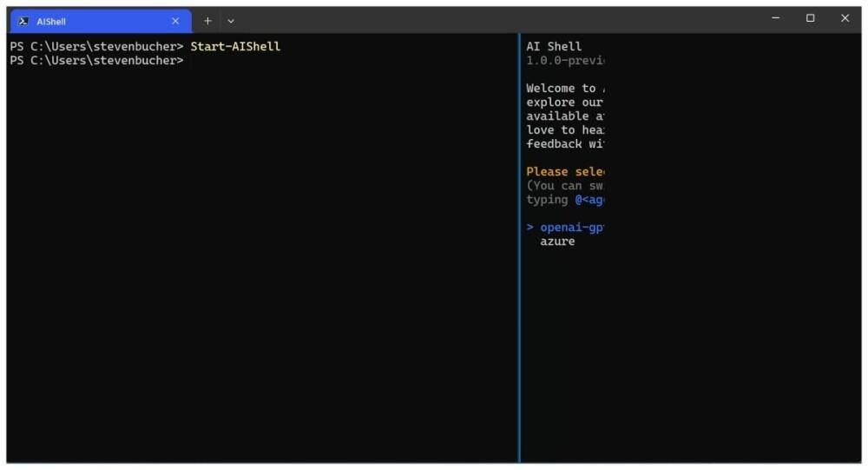Expand the new tab profile dropdown chevron
Viewport: 868px width, 470px height.
pyautogui.click(x=231, y=21)
